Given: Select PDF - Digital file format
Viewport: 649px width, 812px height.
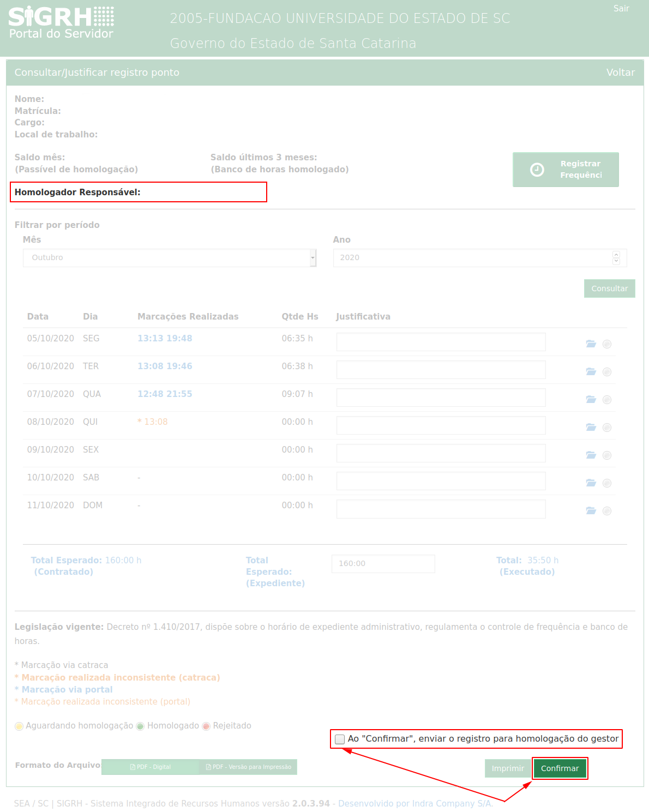Looking at the screenshot, I should click(x=151, y=767).
